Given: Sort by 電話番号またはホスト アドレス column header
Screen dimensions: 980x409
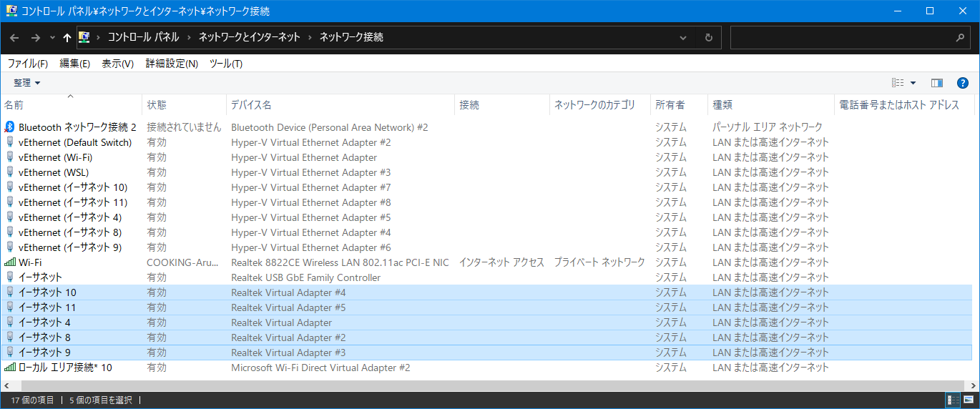Looking at the screenshot, I should 903,105.
